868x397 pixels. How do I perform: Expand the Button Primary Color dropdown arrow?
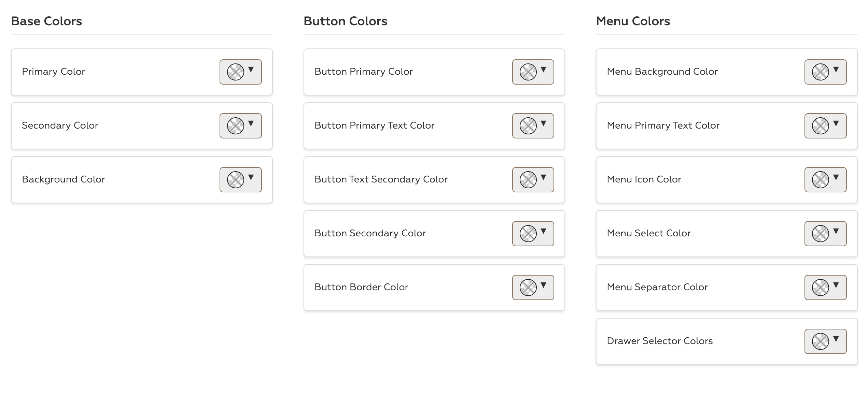544,70
